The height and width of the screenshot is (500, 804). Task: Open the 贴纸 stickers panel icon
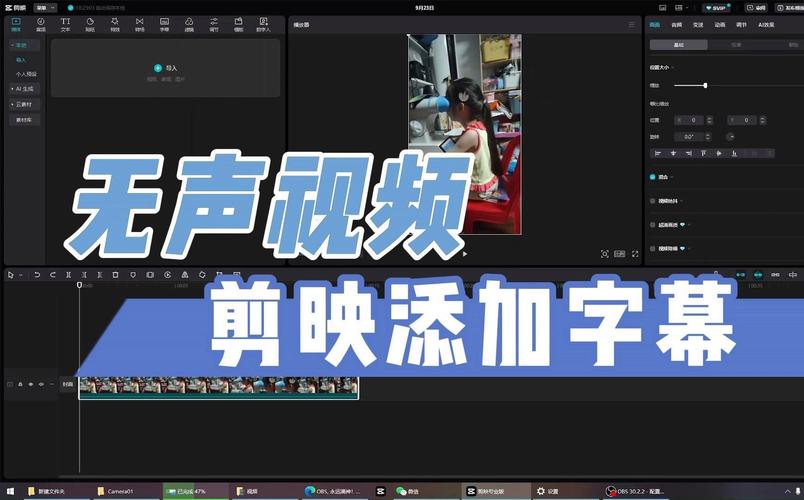point(90,24)
